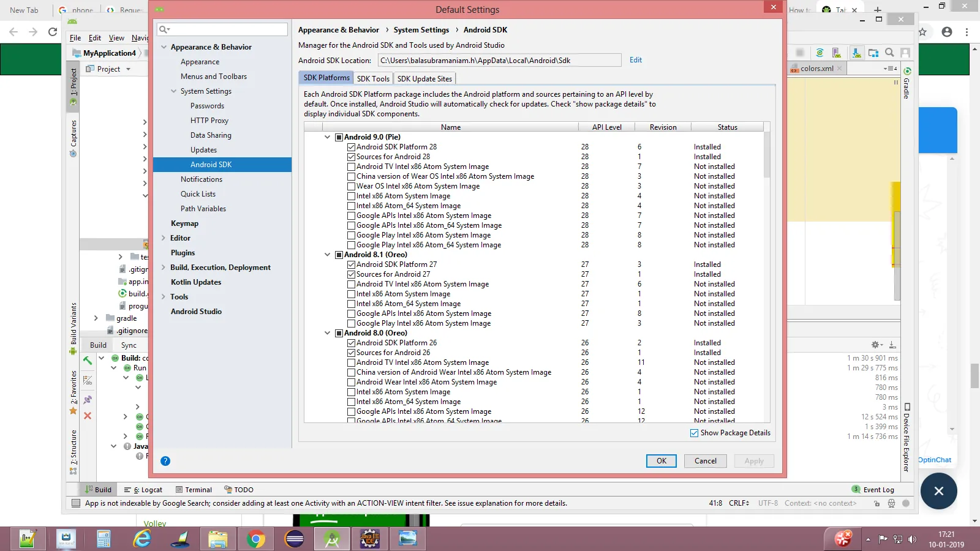Click Cancel in Default Settings dialog
Viewport: 980px width, 551px height.
tap(706, 461)
